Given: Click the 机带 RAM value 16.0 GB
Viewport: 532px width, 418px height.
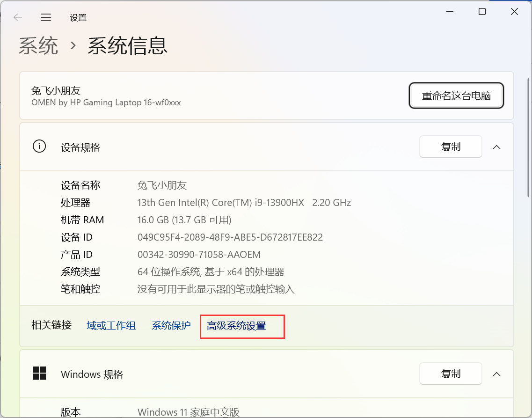Looking at the screenshot, I should pos(184,220).
